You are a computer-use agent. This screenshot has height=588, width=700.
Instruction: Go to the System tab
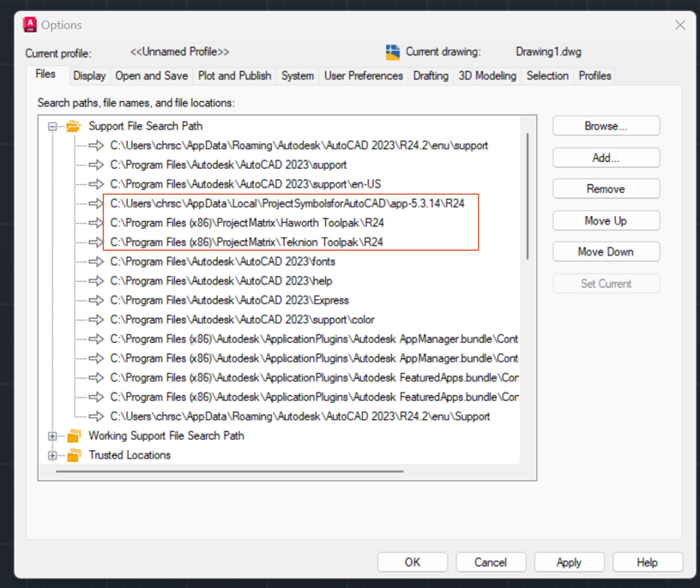298,75
